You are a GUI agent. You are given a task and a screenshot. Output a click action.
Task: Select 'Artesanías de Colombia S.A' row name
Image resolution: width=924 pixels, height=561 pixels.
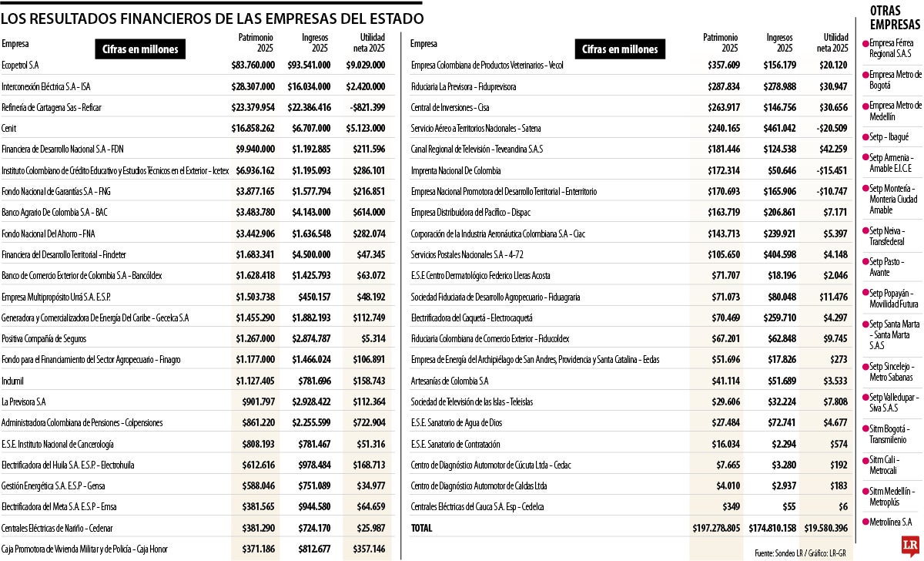pyautogui.click(x=450, y=381)
